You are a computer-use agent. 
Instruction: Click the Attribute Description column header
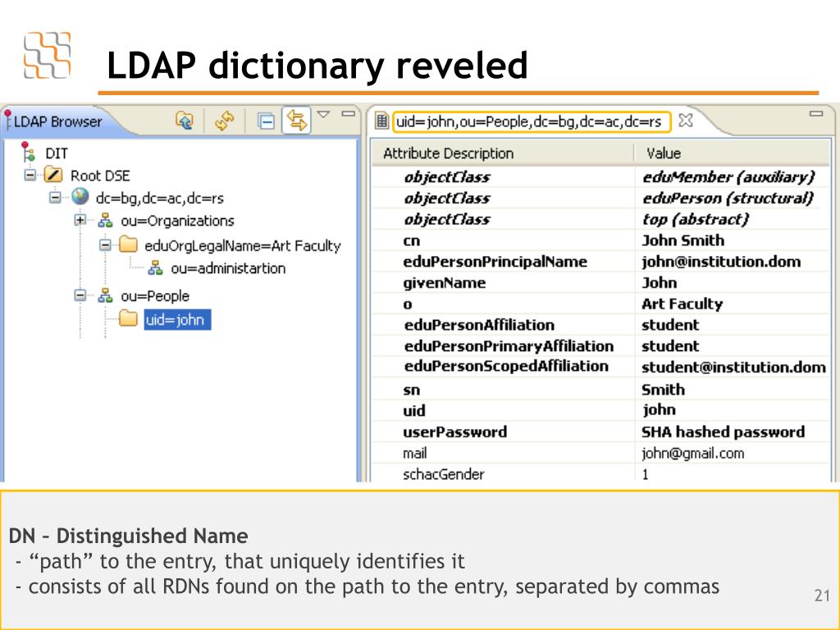point(449,153)
